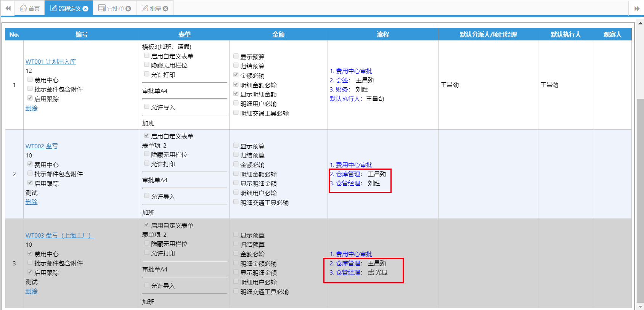Viewport: 644px width, 310px height.
Task: Toggle 费用中心 checkbox in WT001 row
Action: point(30,79)
